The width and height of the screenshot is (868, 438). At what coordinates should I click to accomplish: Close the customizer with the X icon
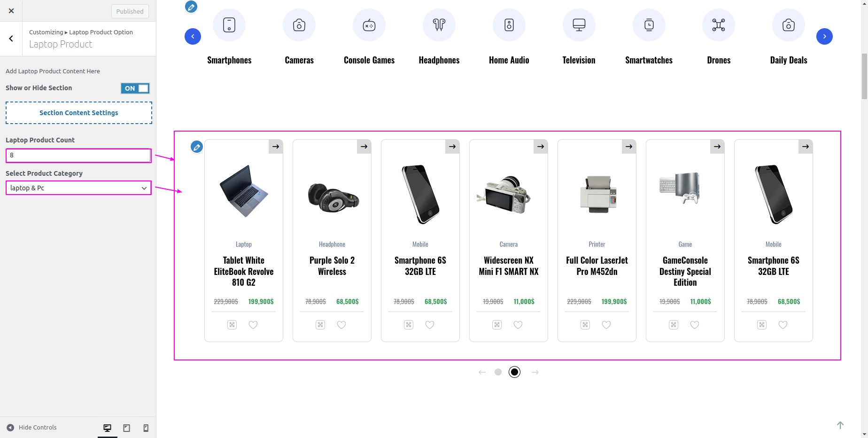point(11,11)
